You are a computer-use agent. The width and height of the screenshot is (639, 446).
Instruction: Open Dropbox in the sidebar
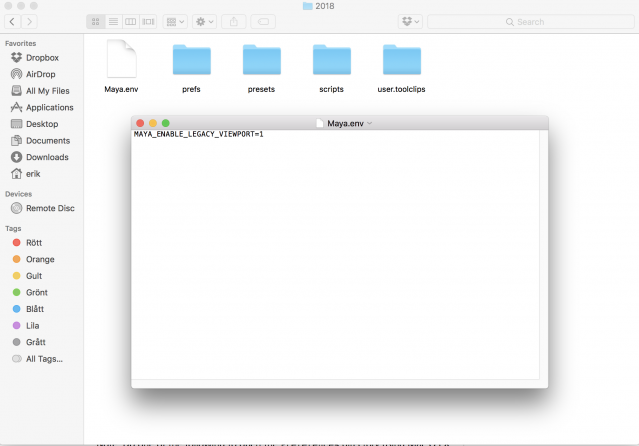[42, 57]
